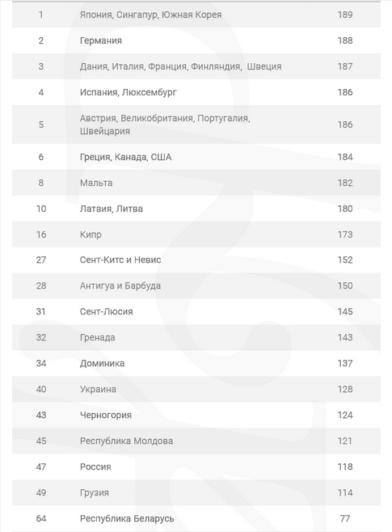Select the row listing Дания, Италия, Франция

coord(196,66)
